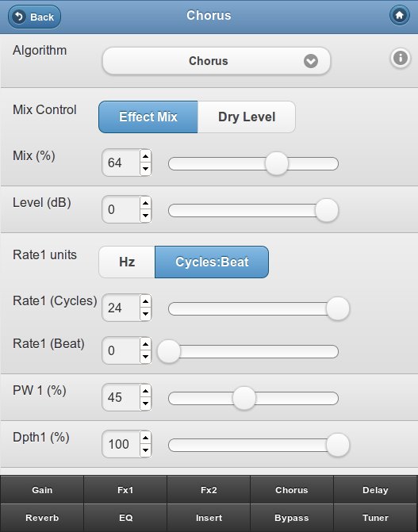This screenshot has width=418, height=532.
Task: Select Effect Mix for Mix Control
Action: tap(148, 117)
